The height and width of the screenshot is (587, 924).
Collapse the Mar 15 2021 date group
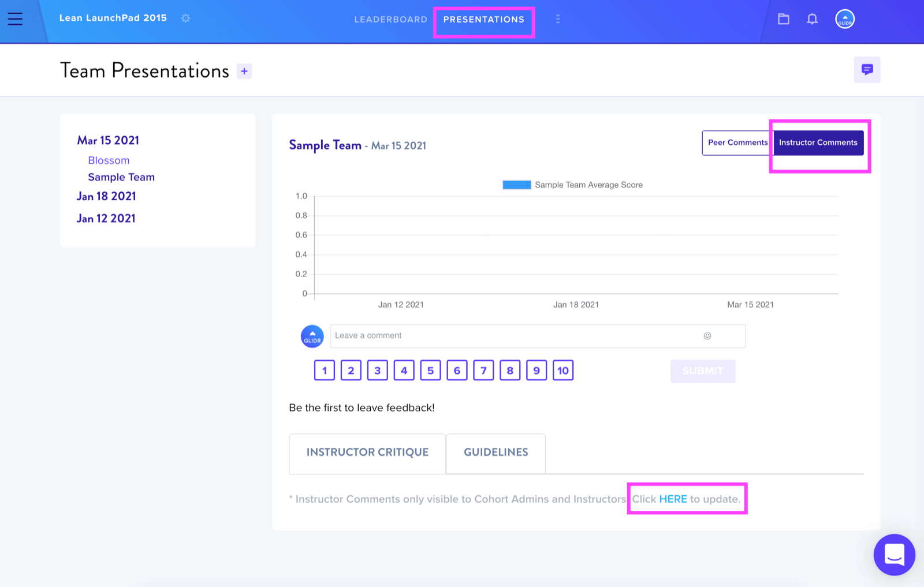[108, 140]
